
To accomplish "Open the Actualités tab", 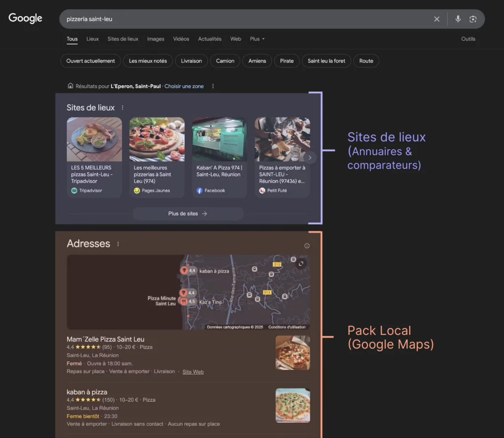I will pyautogui.click(x=210, y=39).
